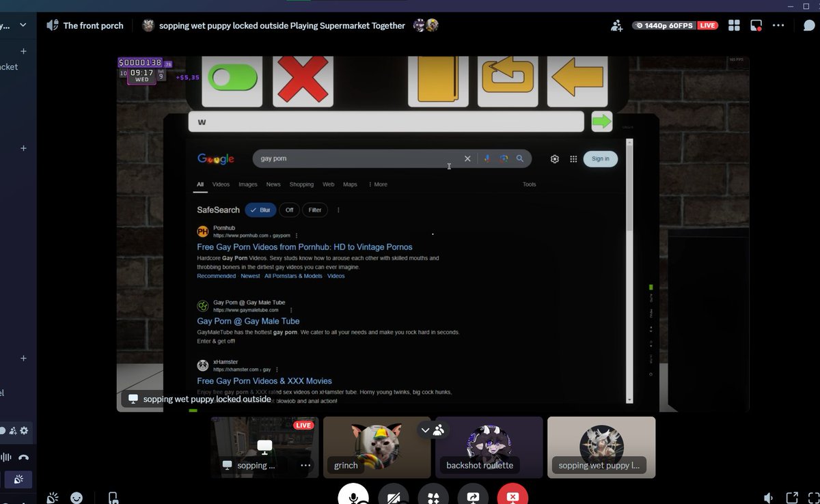The image size is (820, 504).
Task: Switch to the Shopping search tab
Action: [301, 184]
